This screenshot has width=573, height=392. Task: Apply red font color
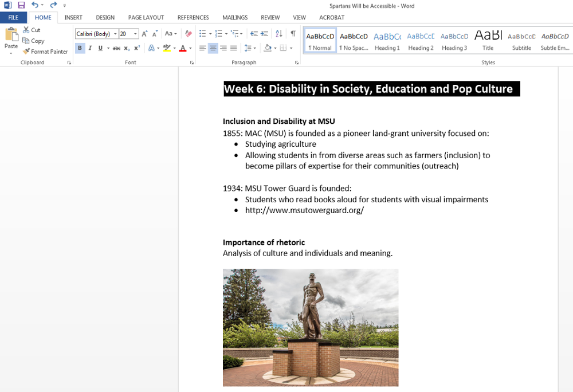point(183,48)
